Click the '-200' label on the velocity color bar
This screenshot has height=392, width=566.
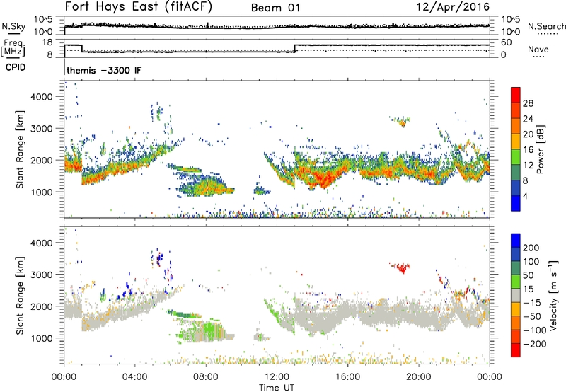click(534, 344)
